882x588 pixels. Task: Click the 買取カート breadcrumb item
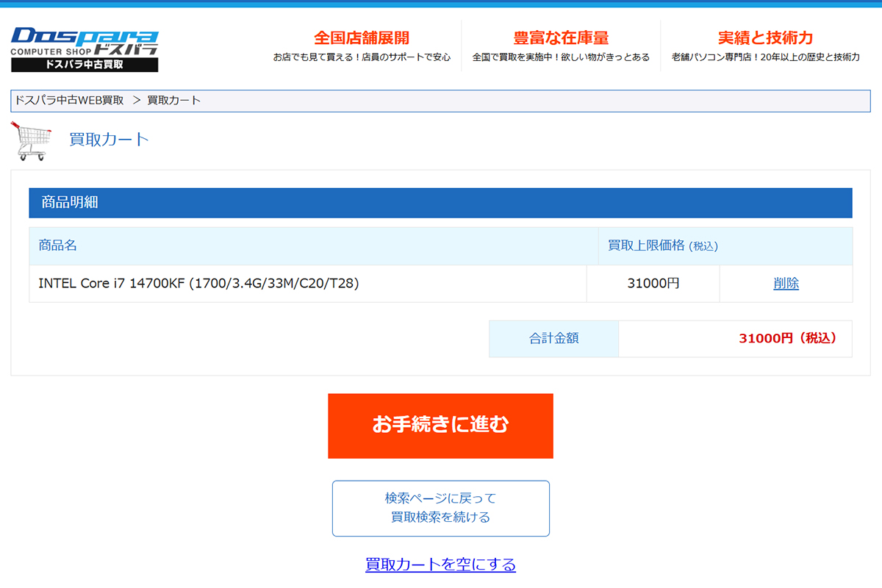point(173,100)
